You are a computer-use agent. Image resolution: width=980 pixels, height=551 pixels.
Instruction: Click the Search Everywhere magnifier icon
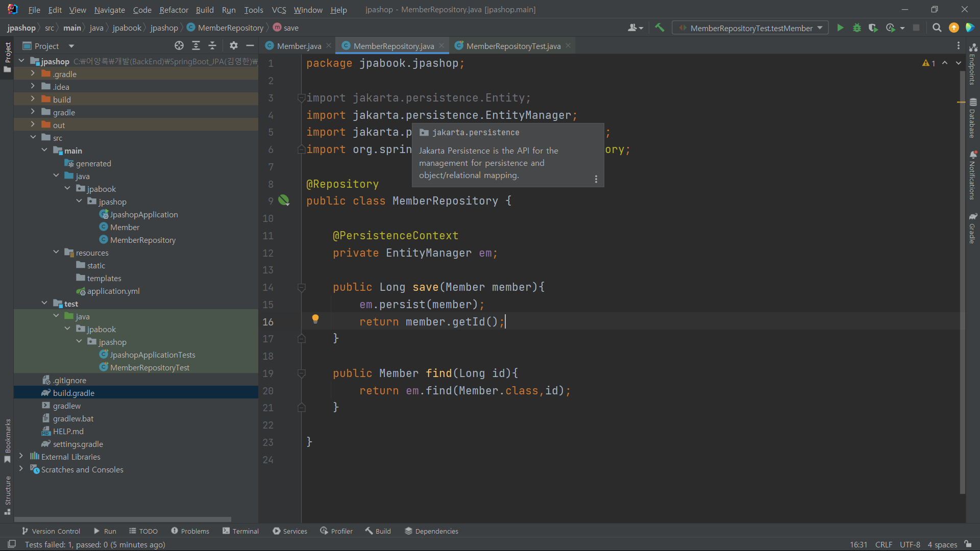[937, 28]
